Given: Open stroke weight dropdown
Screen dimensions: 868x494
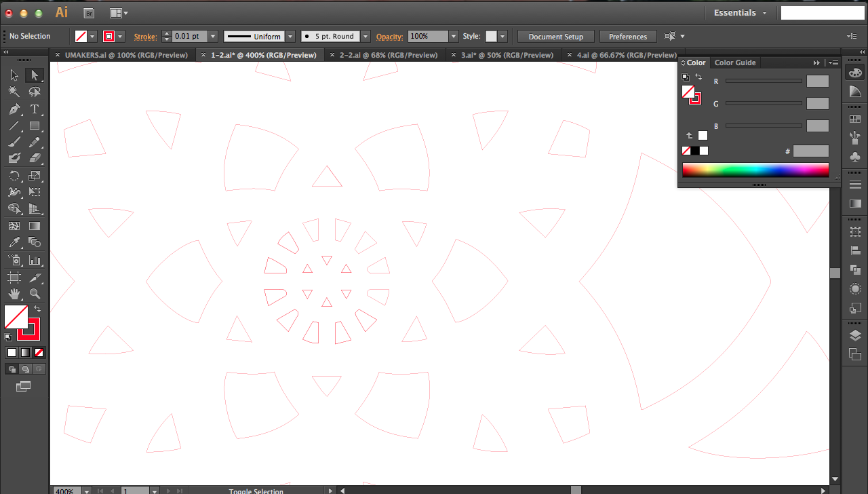Looking at the screenshot, I should [x=213, y=37].
